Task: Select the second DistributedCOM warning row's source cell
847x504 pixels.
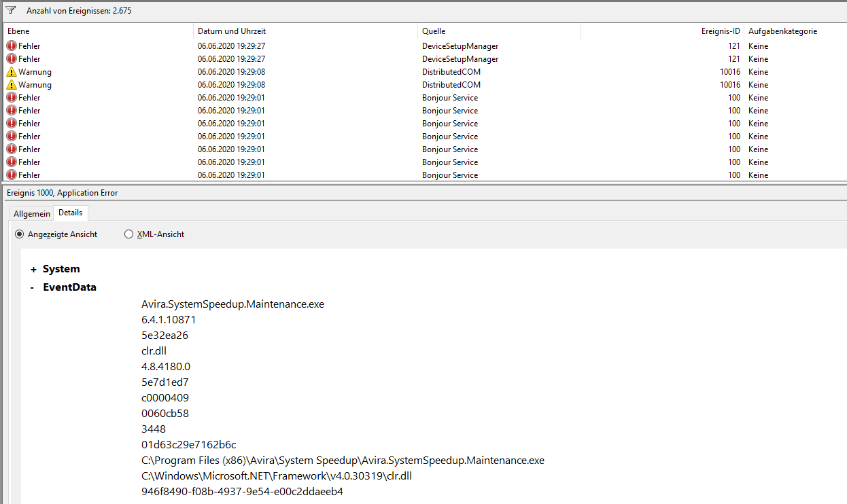Action: click(x=451, y=85)
